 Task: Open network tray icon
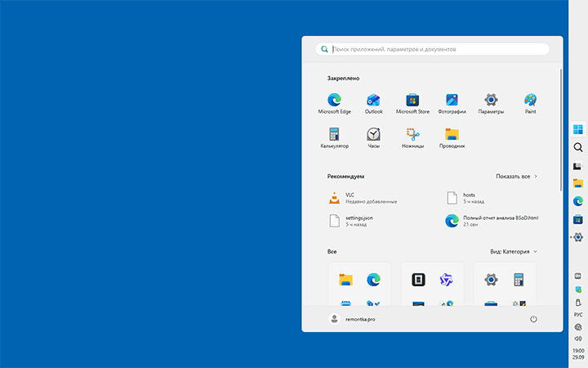click(578, 327)
